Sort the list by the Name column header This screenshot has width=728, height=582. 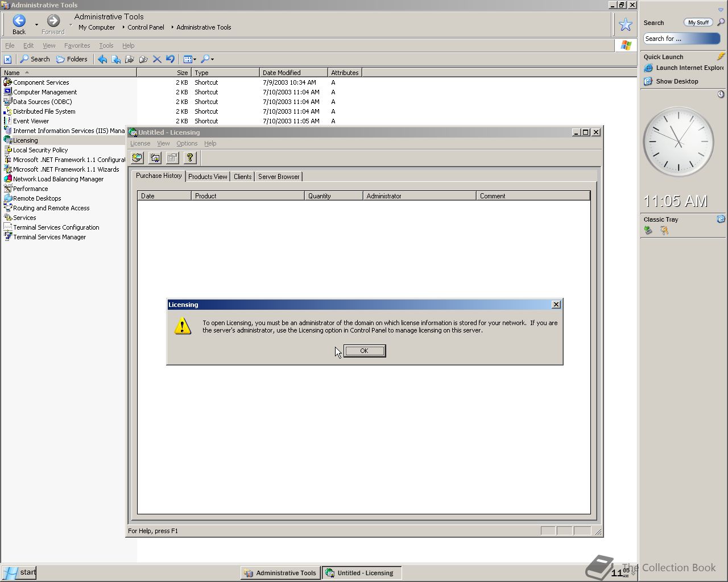tap(68, 73)
